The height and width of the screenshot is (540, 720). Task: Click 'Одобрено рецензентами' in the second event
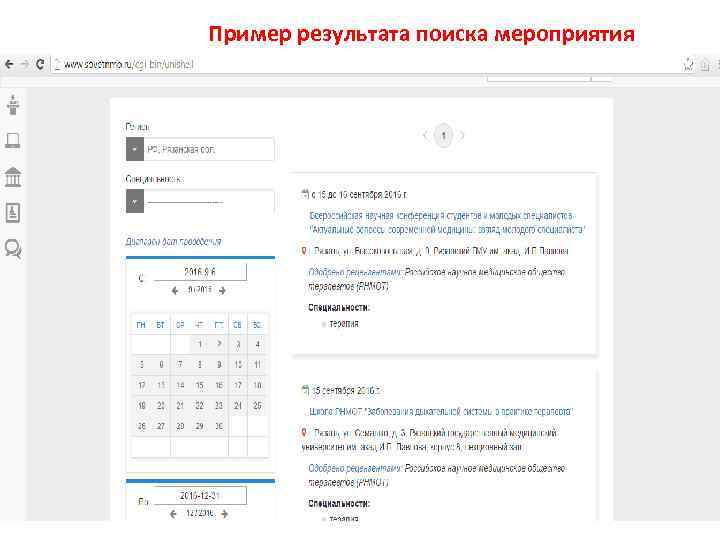click(x=355, y=468)
